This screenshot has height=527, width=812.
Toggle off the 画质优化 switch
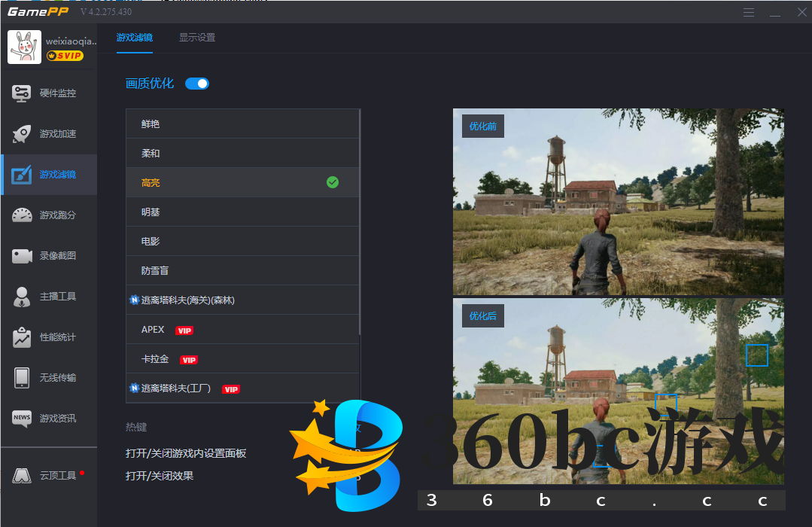coord(196,84)
